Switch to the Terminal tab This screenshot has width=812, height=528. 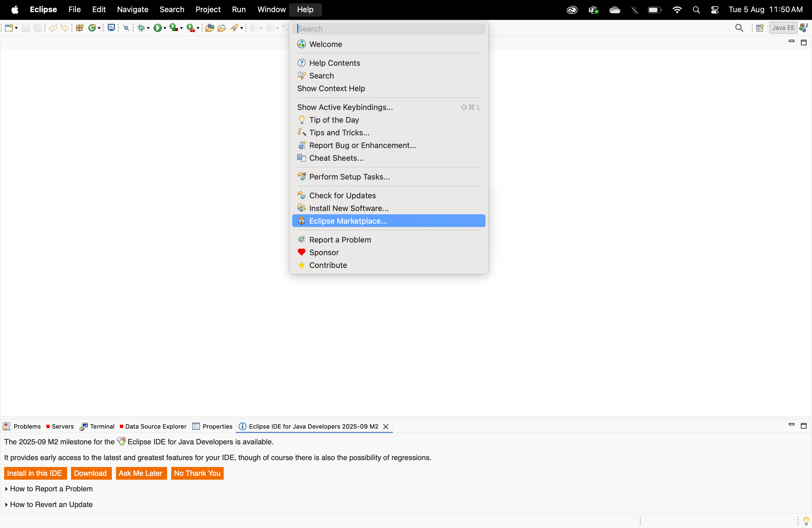(97, 426)
